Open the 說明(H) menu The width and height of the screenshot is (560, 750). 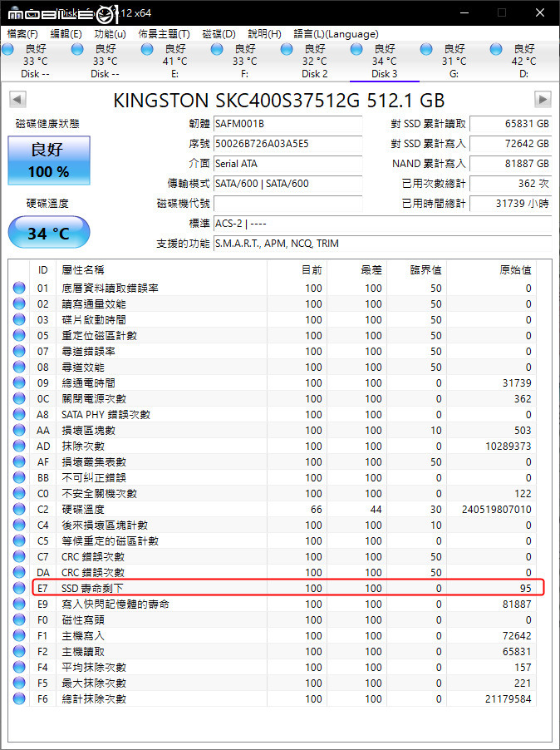tap(265, 34)
